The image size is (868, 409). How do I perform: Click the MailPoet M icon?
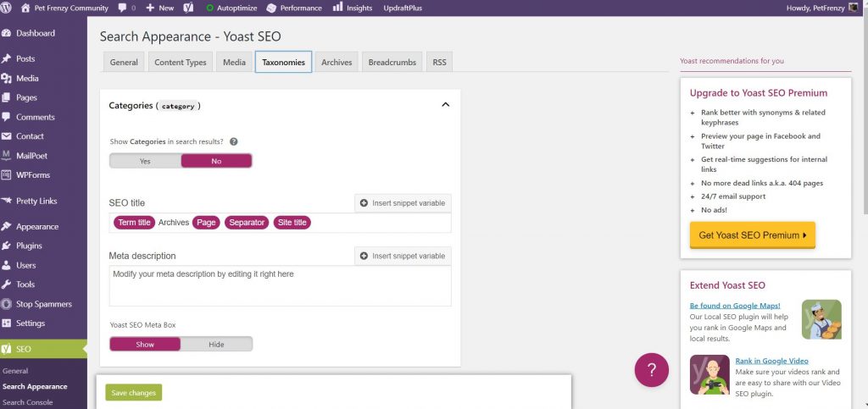click(x=7, y=156)
